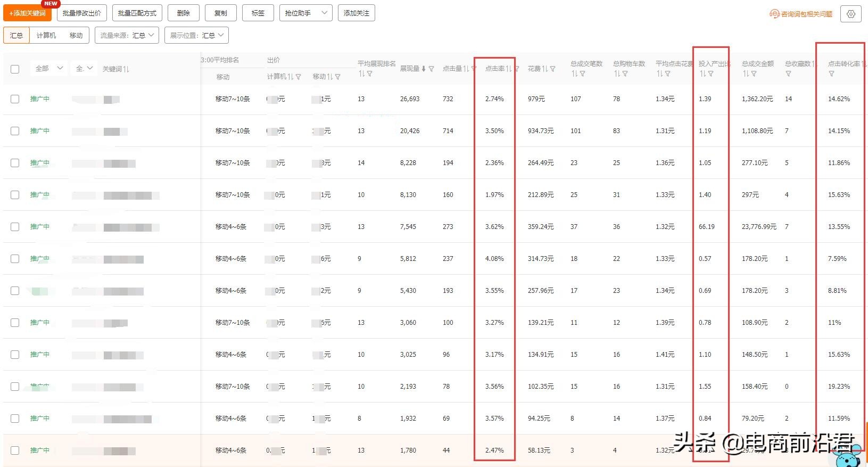Click the 4.08% click rate cell
Screen dimensions: 868x467
(x=494, y=259)
